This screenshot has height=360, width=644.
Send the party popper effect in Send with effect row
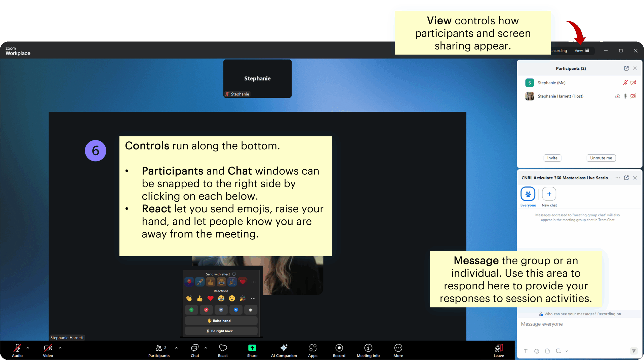click(x=232, y=282)
